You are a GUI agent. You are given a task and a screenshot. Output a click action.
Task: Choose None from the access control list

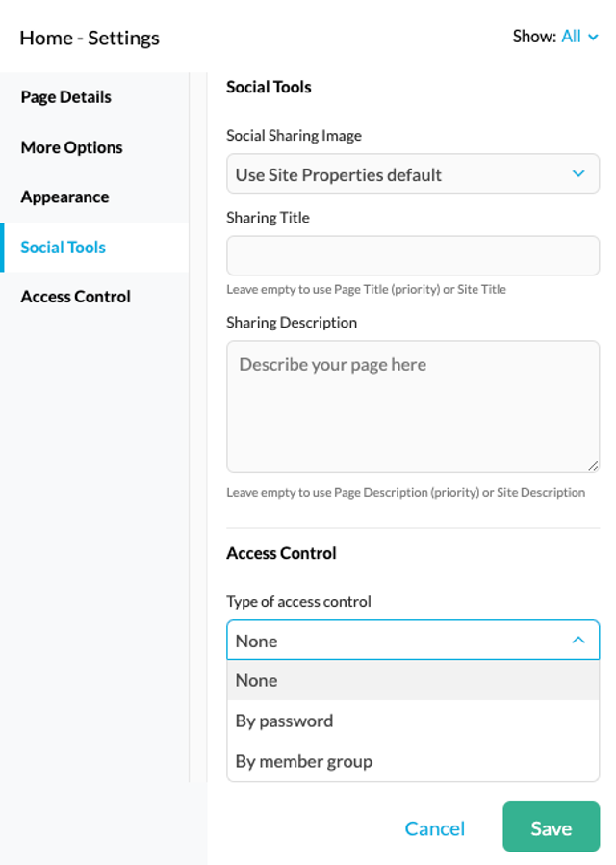413,680
